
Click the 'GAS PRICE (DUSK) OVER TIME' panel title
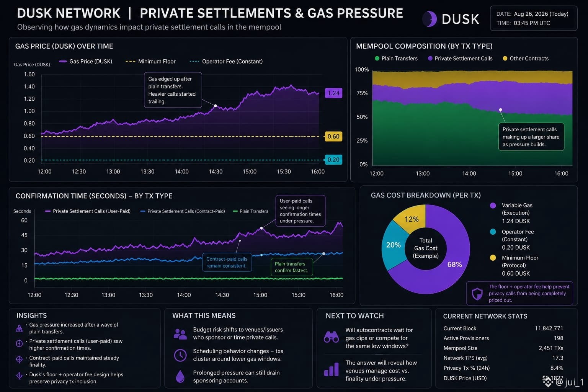point(64,46)
